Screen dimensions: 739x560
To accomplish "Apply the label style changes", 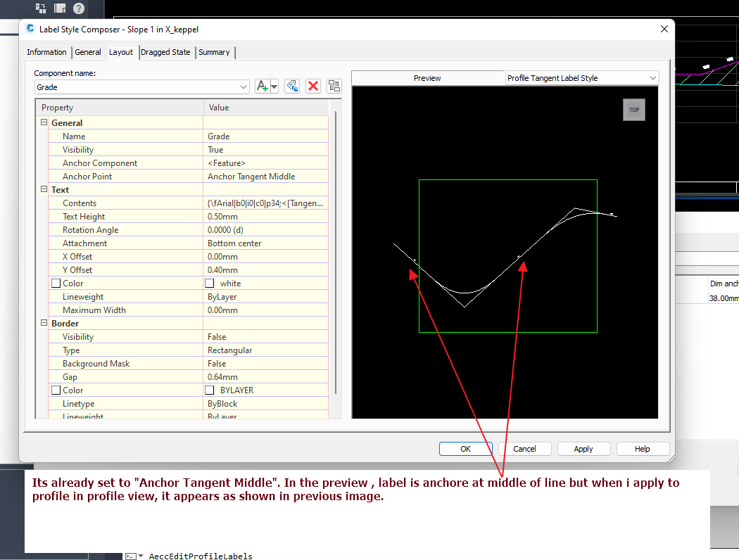I will (x=583, y=448).
